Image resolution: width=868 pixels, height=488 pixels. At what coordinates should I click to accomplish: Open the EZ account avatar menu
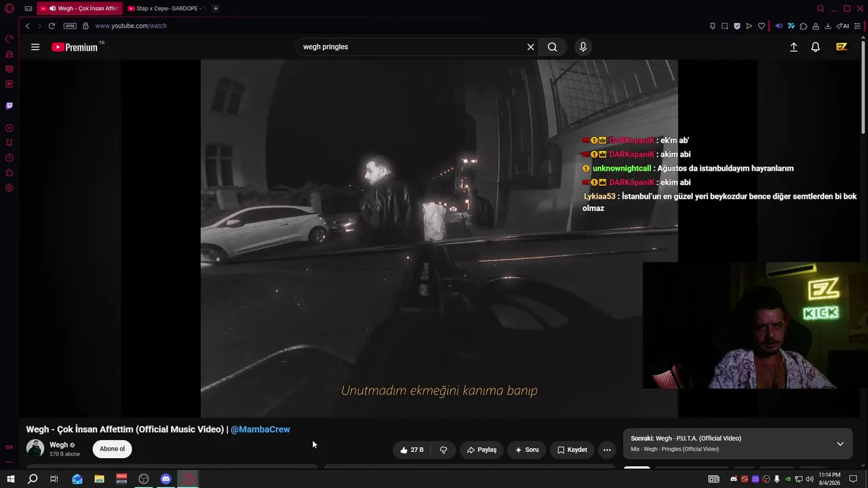842,47
